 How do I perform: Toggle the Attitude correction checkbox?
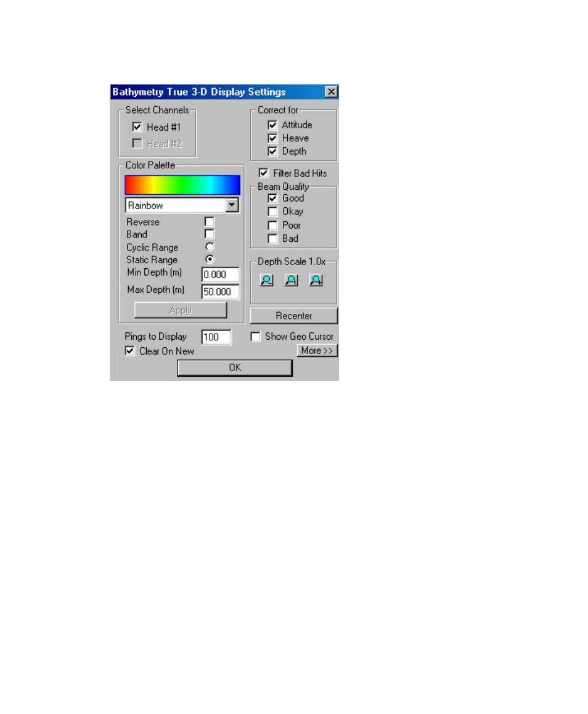pos(272,125)
